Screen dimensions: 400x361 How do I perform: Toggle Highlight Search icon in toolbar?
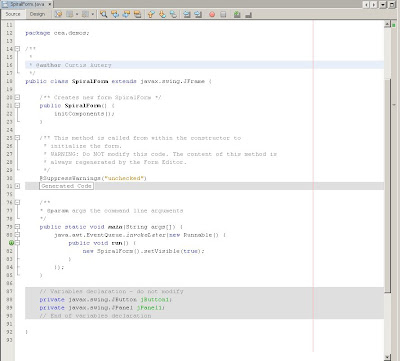(x=137, y=14)
